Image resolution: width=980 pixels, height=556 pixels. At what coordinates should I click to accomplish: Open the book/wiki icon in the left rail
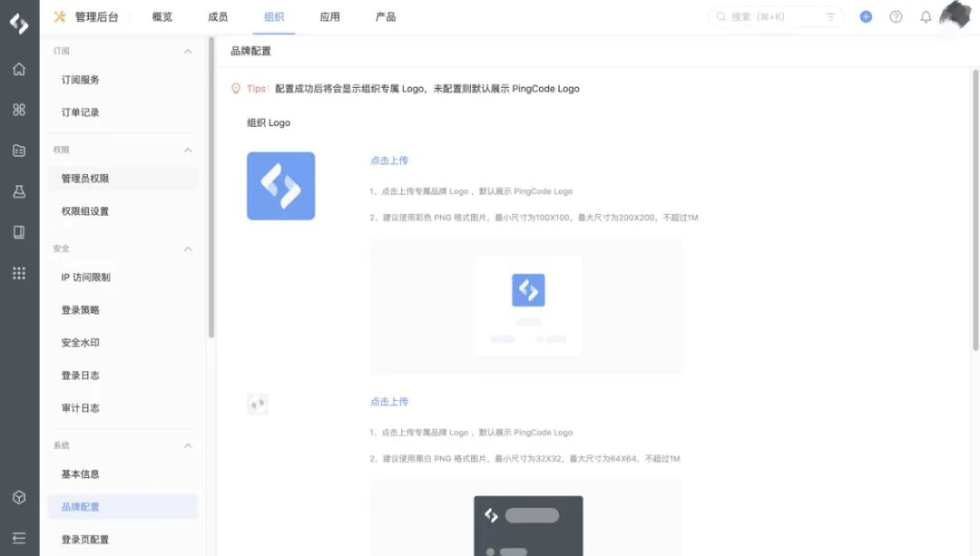pos(18,231)
